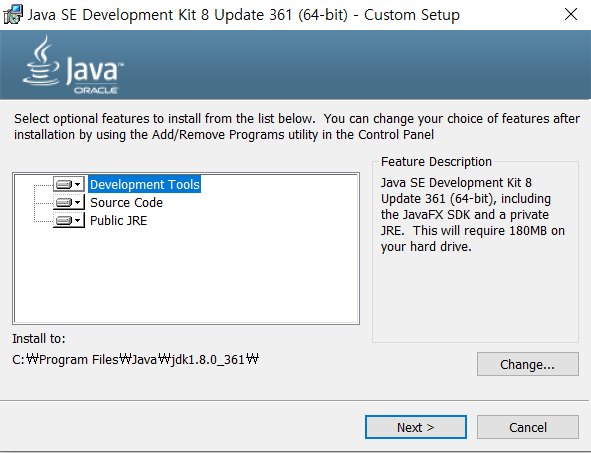Select the Public JRE feature label
The height and width of the screenshot is (453, 591).
click(x=118, y=220)
